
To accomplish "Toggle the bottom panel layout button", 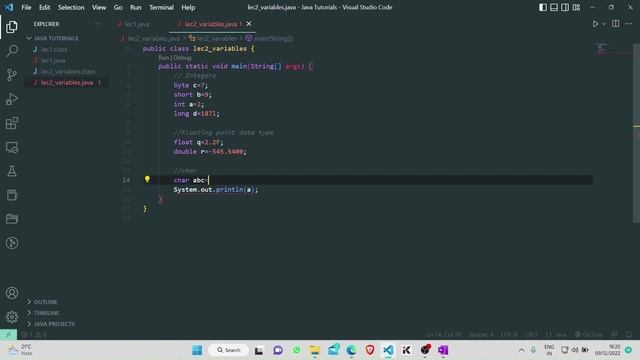I will click(x=554, y=7).
